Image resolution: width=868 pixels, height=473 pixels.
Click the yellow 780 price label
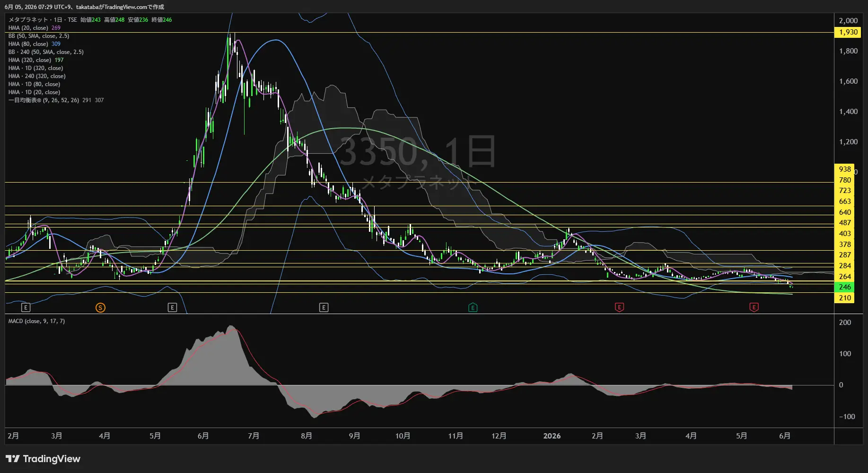point(845,180)
